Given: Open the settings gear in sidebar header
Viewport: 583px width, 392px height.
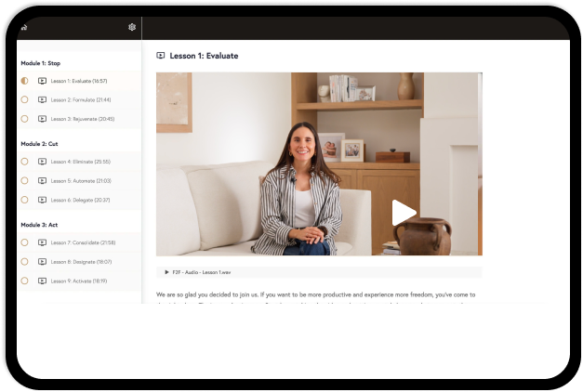Looking at the screenshot, I should [x=132, y=27].
